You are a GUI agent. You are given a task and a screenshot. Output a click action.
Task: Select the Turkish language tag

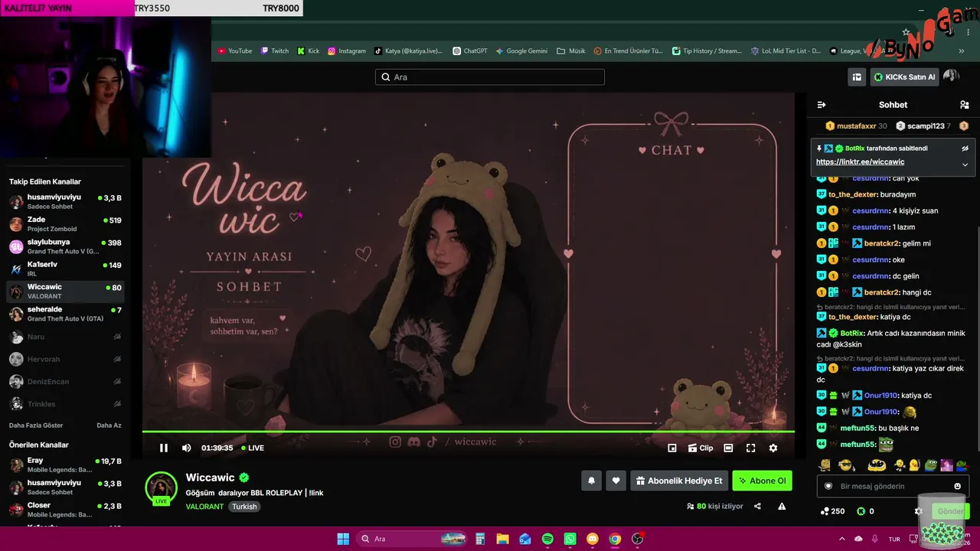click(244, 507)
